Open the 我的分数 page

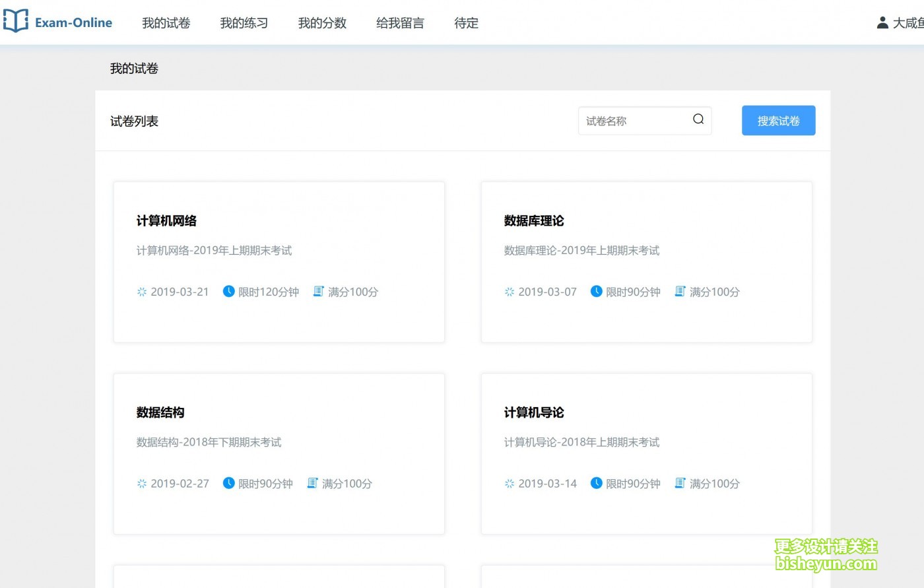(322, 23)
